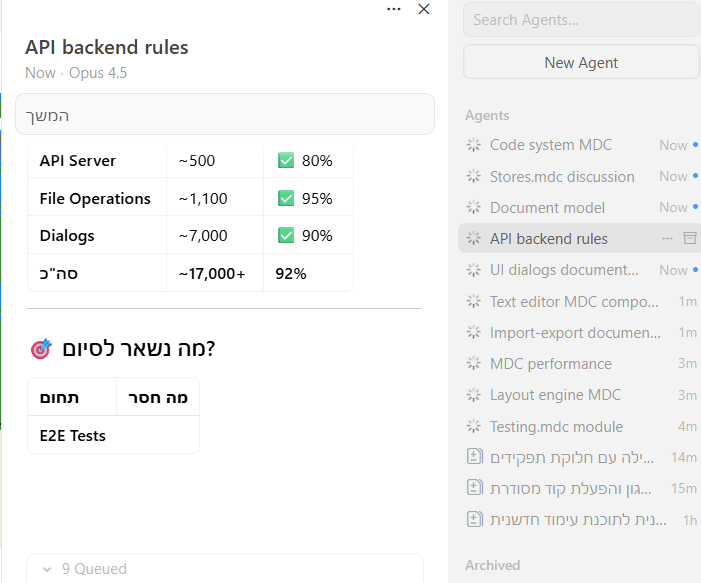Click the diff file icon on the 14m agent
The image size is (701, 583).
[475, 457]
